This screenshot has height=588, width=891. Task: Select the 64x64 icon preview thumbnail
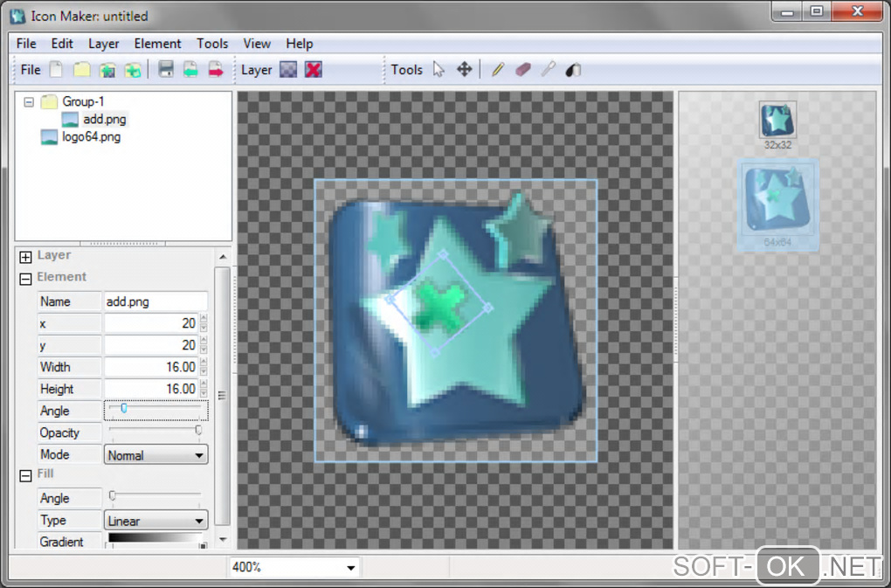[x=777, y=205]
